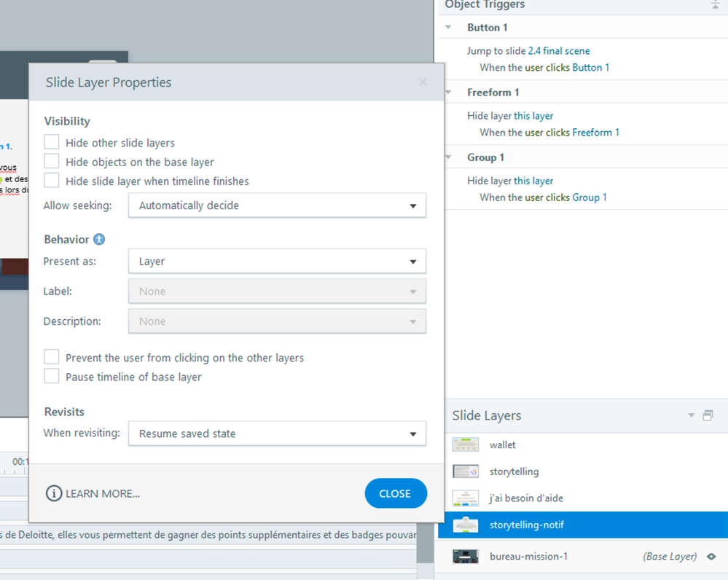Click the Group 1 trigger heading
Image resolution: width=728 pixels, height=580 pixels.
click(x=485, y=157)
